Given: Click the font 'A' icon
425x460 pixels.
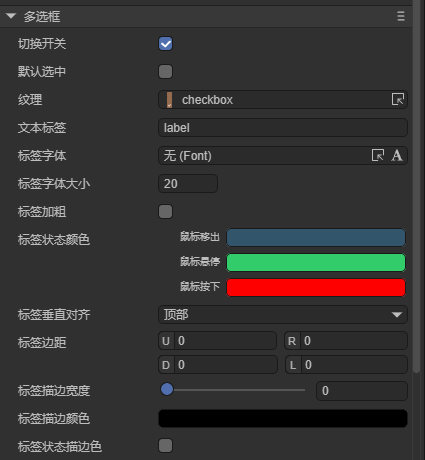Looking at the screenshot, I should (x=397, y=155).
